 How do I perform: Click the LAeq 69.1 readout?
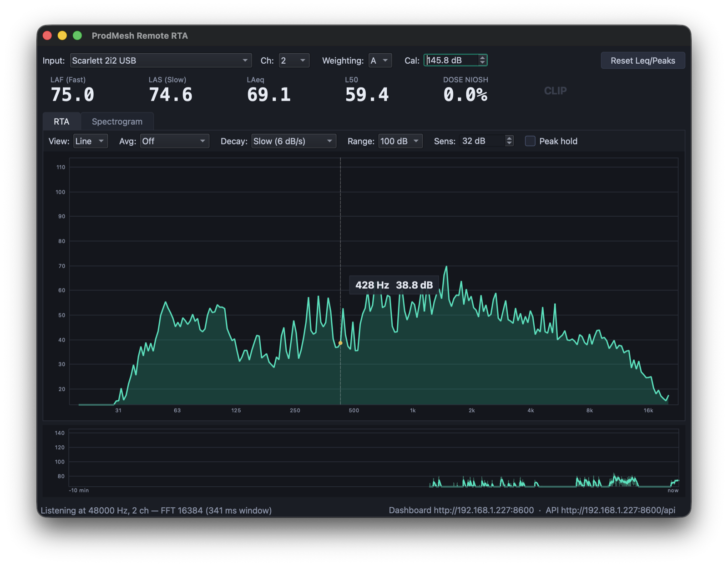269,90
